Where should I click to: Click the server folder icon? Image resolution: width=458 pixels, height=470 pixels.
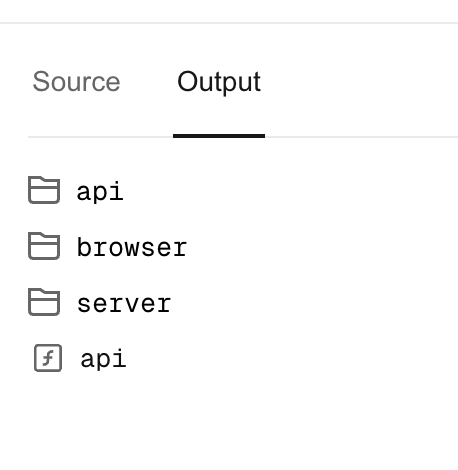click(44, 302)
